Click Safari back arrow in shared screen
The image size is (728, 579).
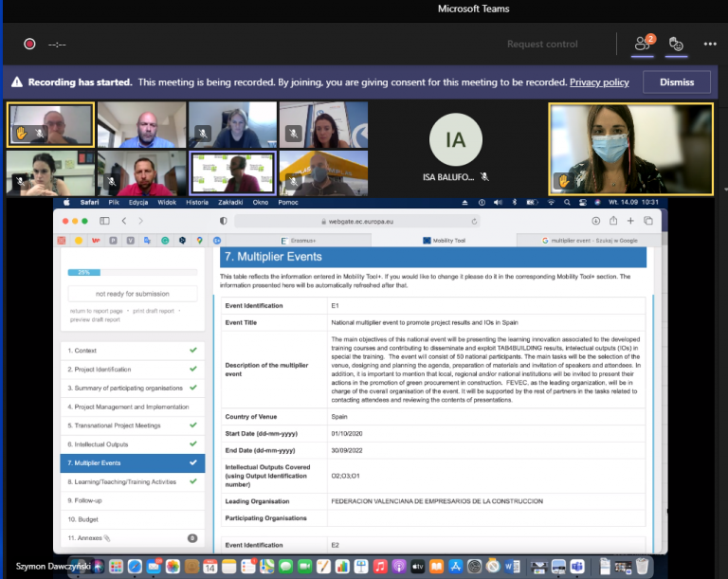click(x=122, y=221)
